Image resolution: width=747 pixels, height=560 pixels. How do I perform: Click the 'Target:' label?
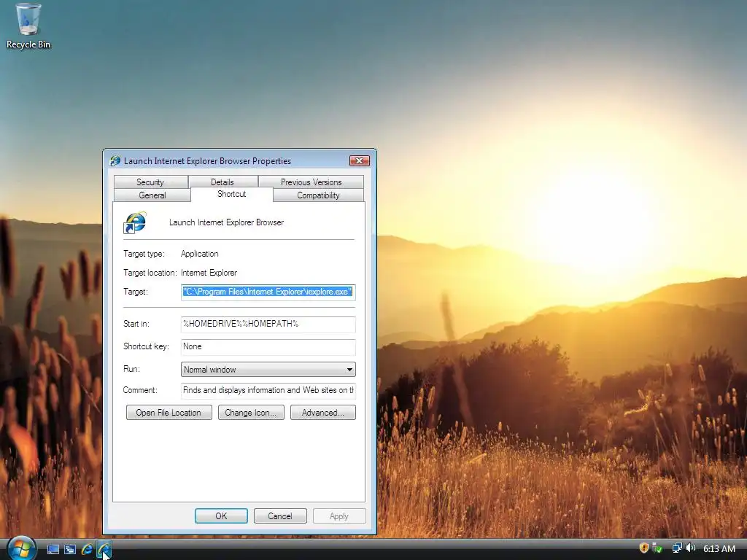tap(136, 292)
